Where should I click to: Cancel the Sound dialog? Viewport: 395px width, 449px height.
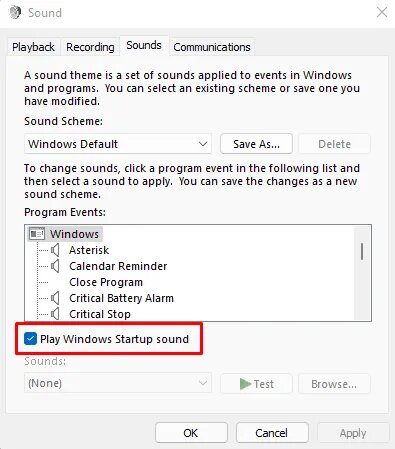point(272,433)
